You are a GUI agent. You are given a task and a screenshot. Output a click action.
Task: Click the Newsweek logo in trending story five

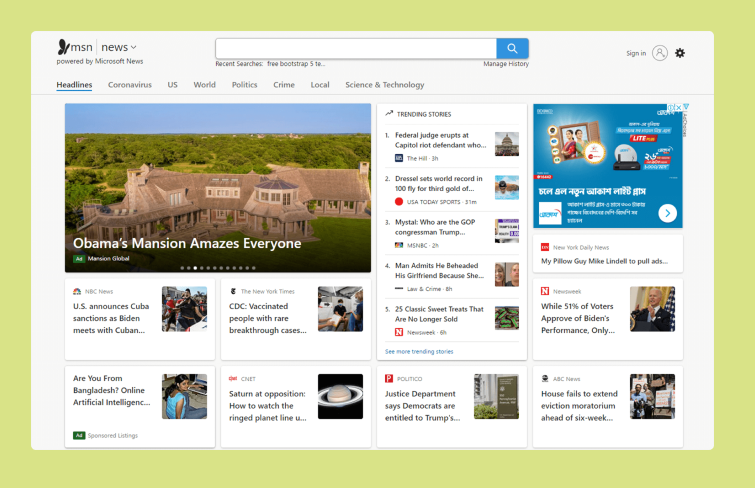pyautogui.click(x=399, y=332)
